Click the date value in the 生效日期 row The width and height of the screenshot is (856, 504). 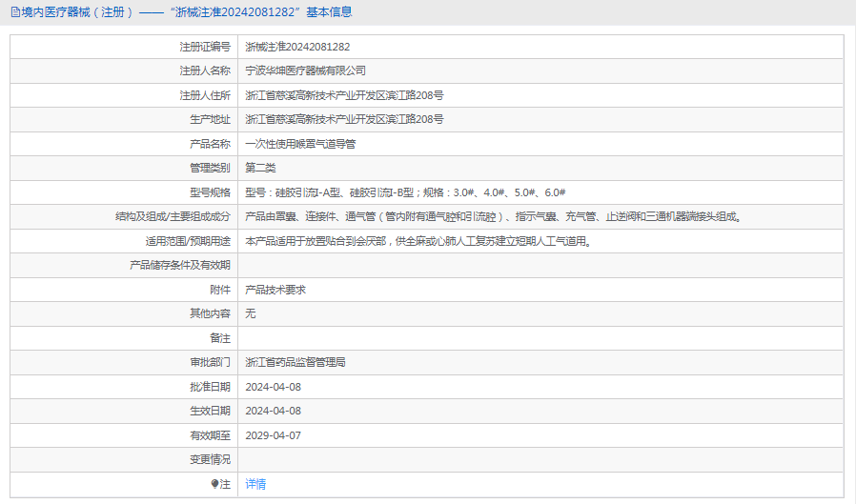273,411
